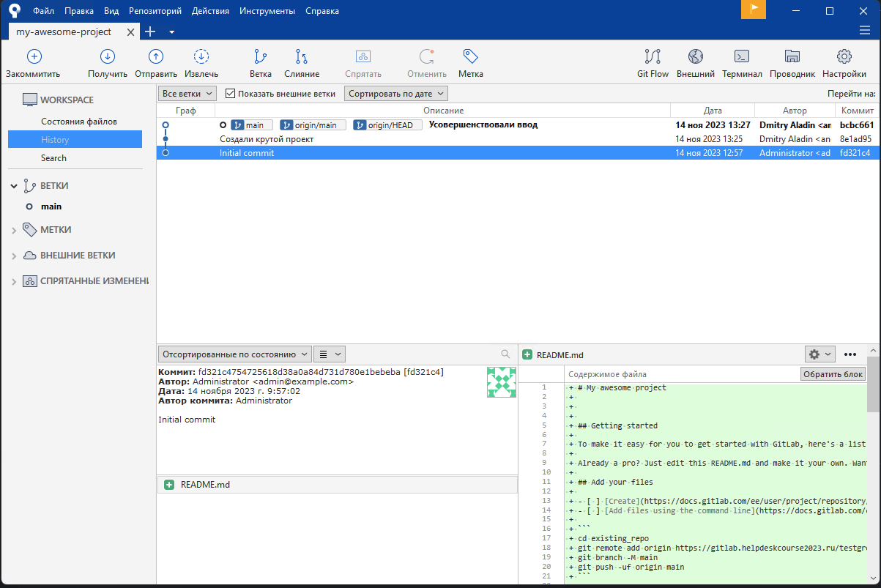Click the Извлечь (Fetch) toolbar icon

(x=201, y=57)
